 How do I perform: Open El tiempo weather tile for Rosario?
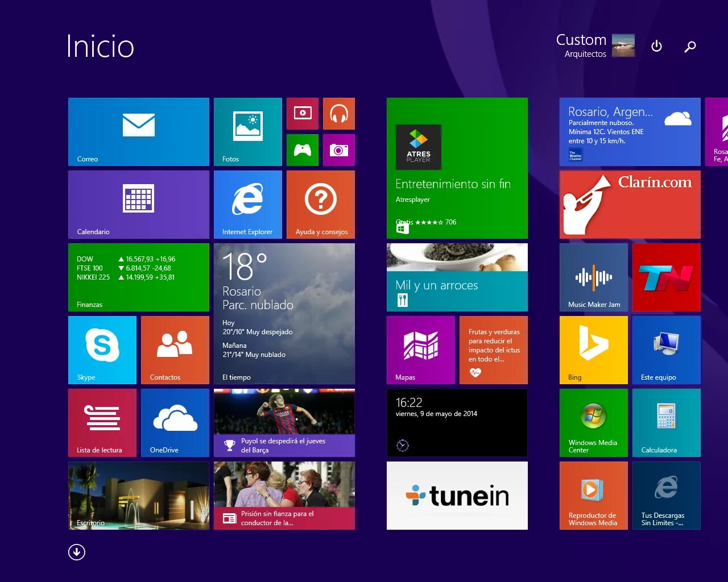(284, 314)
